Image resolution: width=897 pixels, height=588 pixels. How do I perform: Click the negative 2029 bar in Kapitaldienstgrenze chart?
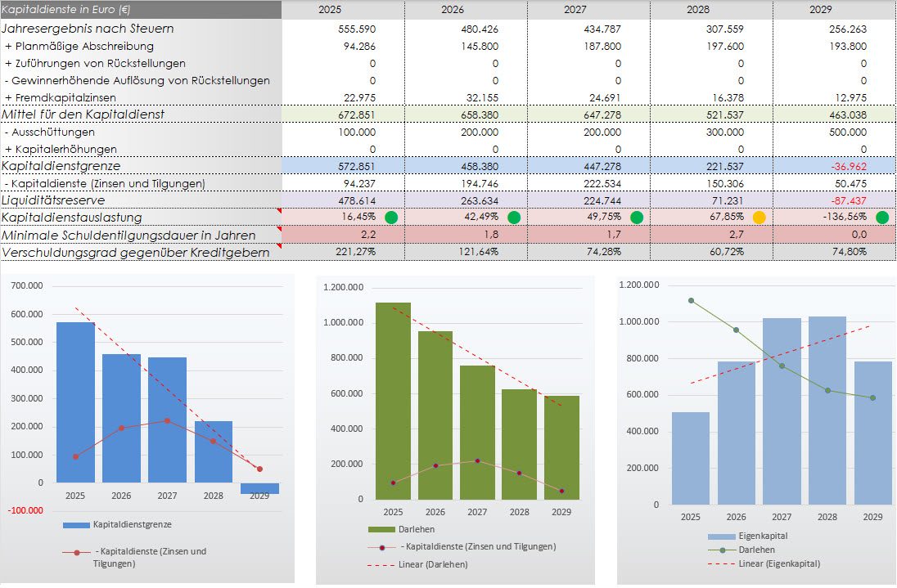point(259,488)
